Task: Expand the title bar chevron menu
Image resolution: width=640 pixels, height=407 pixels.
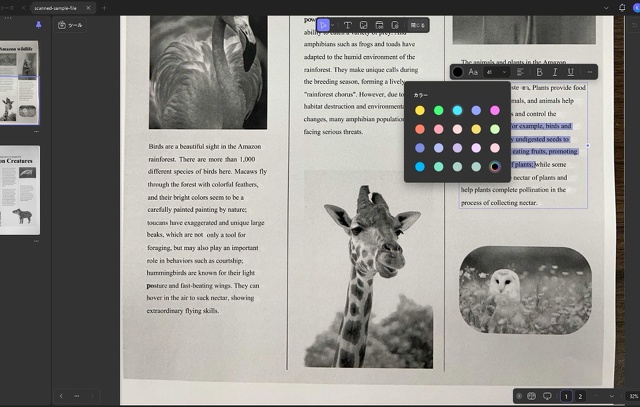Action: point(607,7)
